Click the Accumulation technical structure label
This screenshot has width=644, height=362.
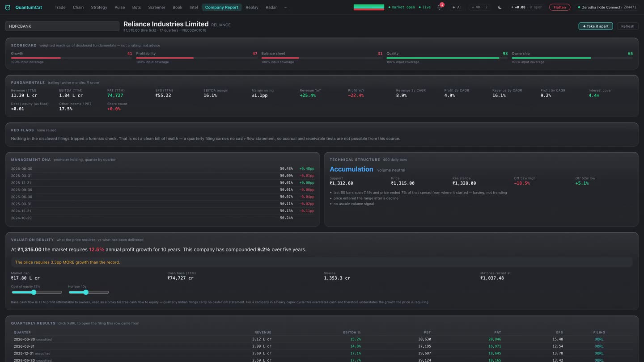click(x=352, y=169)
